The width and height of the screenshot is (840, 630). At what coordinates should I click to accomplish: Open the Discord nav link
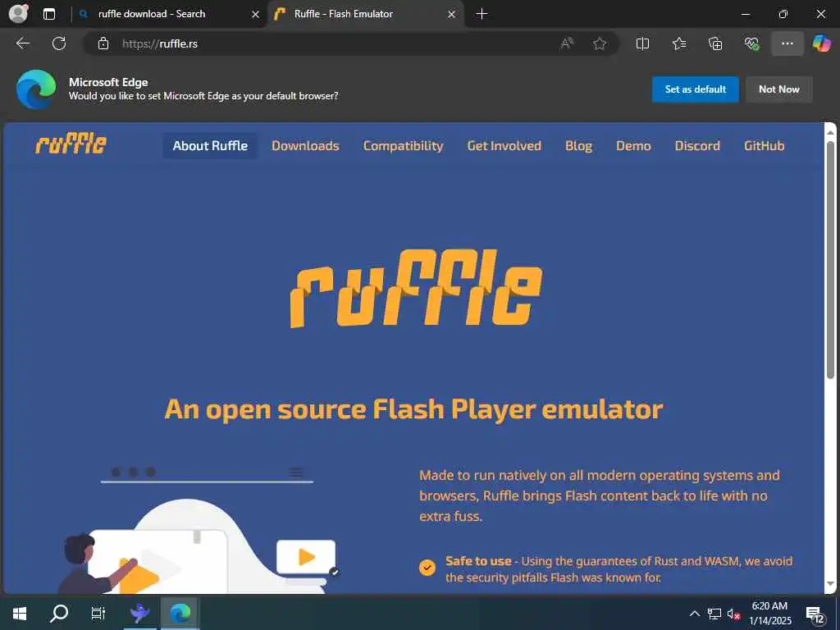pyautogui.click(x=697, y=146)
